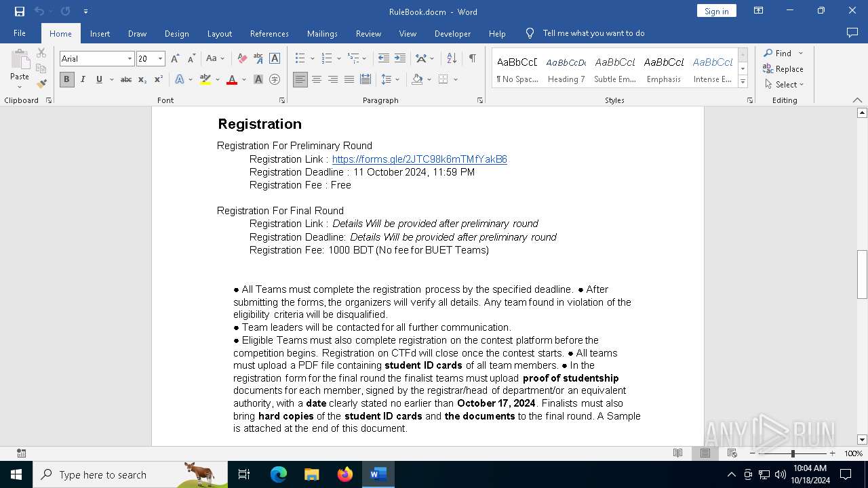The height and width of the screenshot is (488, 868).
Task: Open File Explorer from the taskbar
Action: pos(311,474)
